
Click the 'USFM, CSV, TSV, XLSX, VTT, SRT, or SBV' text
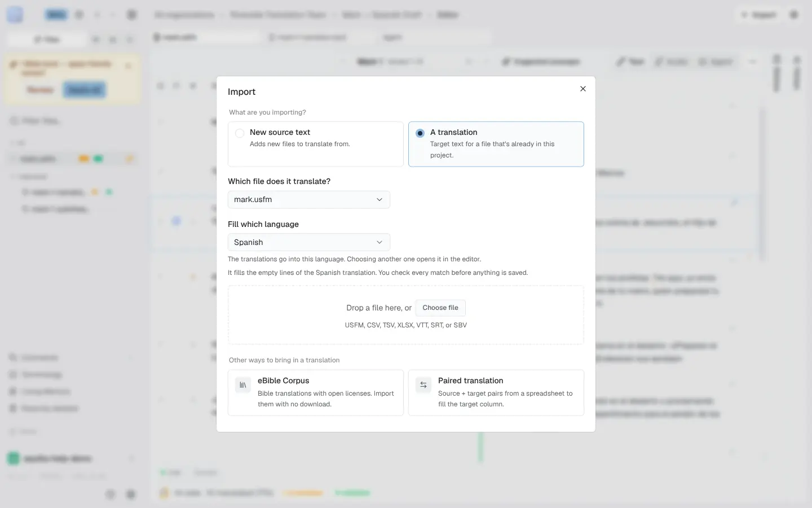pos(406,325)
